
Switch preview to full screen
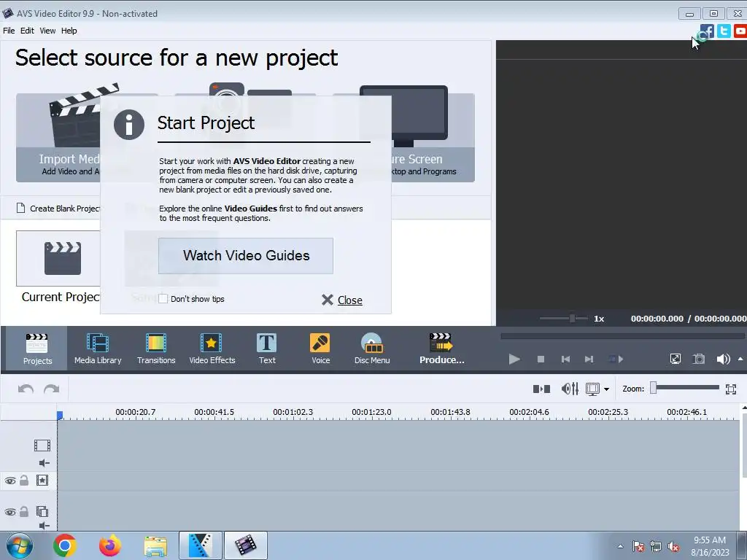(675, 359)
